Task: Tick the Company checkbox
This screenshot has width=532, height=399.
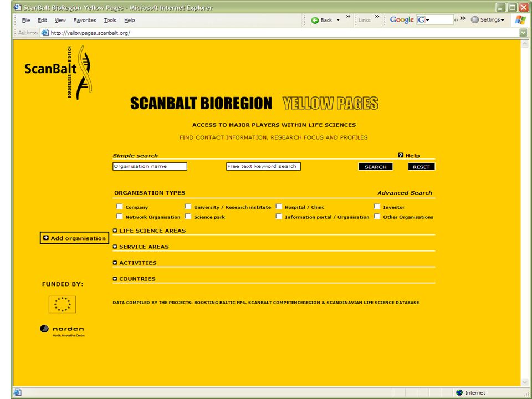Action: pos(120,207)
